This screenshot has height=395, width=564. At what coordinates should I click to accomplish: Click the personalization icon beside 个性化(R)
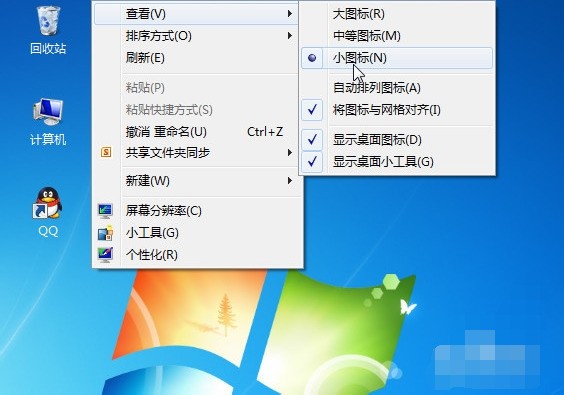(x=105, y=255)
